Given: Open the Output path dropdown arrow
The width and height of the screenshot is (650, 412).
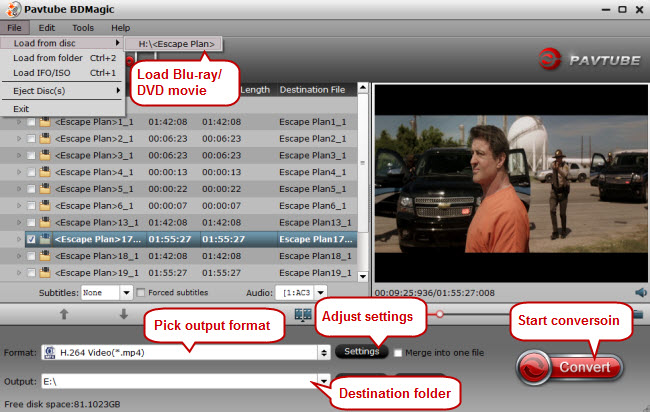Looking at the screenshot, I should 324,381.
